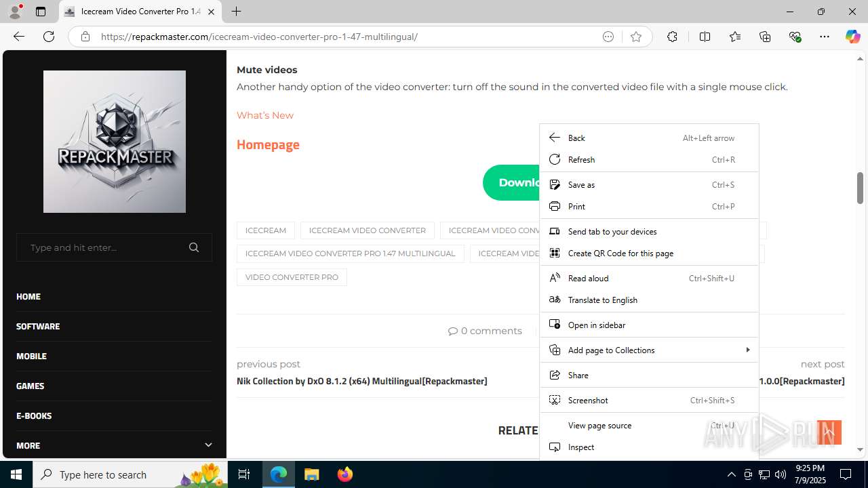This screenshot has width=868, height=488.
Task: Open the SOFTWARE sidebar menu item
Action: [38, 326]
